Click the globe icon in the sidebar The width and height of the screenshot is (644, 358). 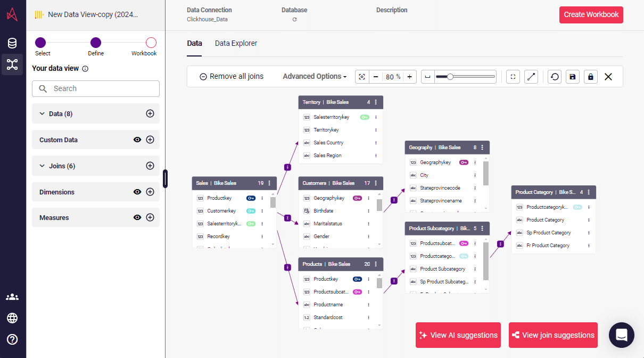[12, 318]
